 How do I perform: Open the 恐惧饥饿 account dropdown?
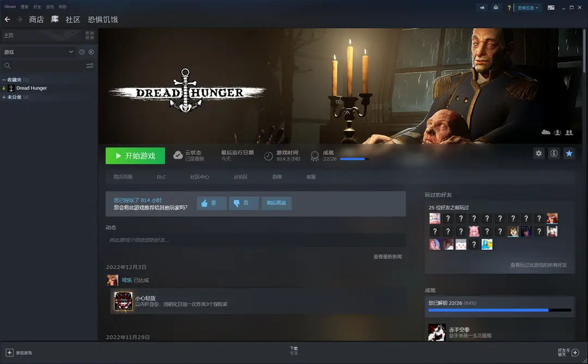[528, 8]
